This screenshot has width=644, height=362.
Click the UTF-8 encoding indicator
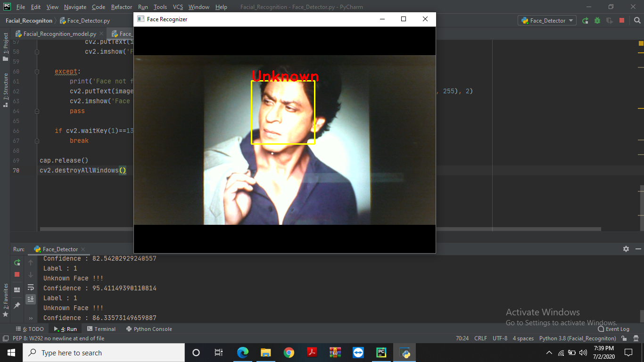point(499,338)
